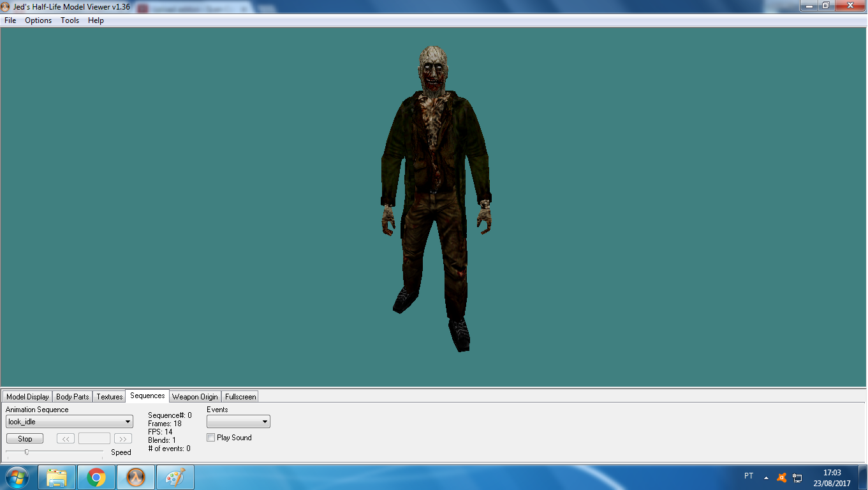
Task: Launch Google Chrome from the taskbar
Action: [x=96, y=477]
